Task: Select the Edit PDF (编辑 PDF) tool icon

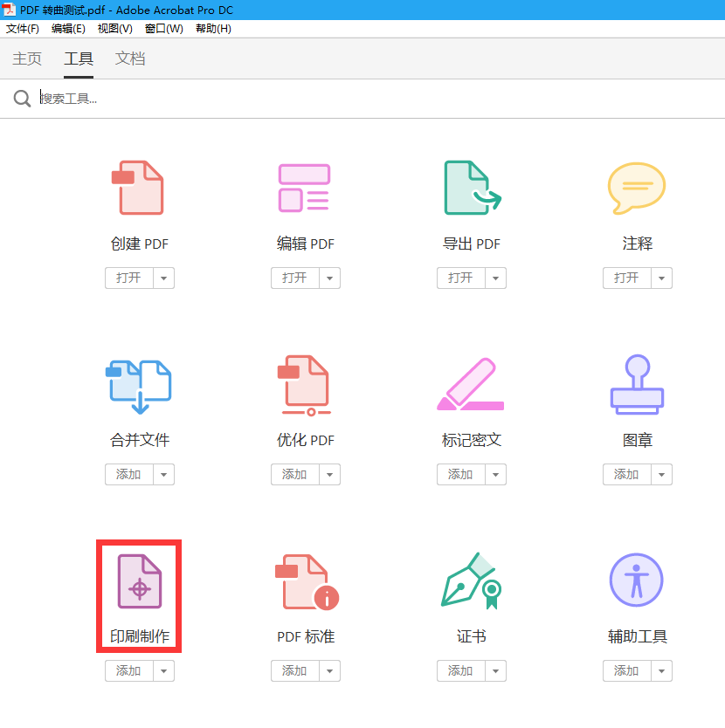Action: [304, 188]
